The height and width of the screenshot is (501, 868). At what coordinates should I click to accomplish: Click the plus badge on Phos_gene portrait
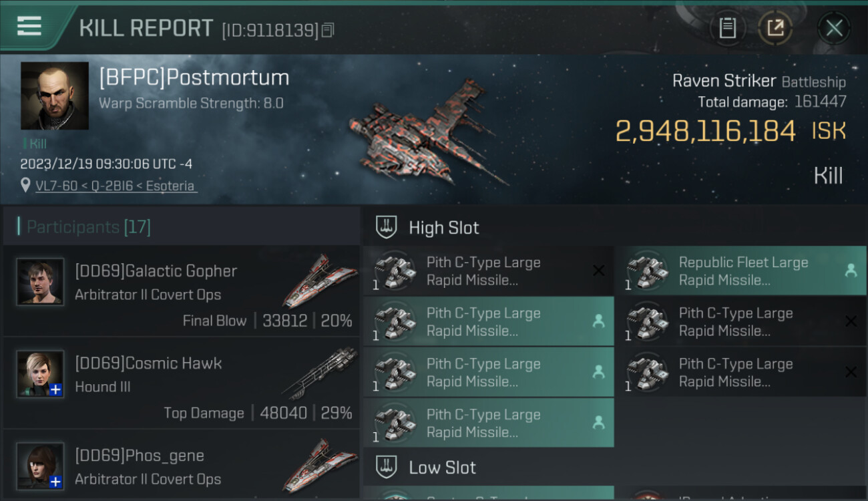56,481
